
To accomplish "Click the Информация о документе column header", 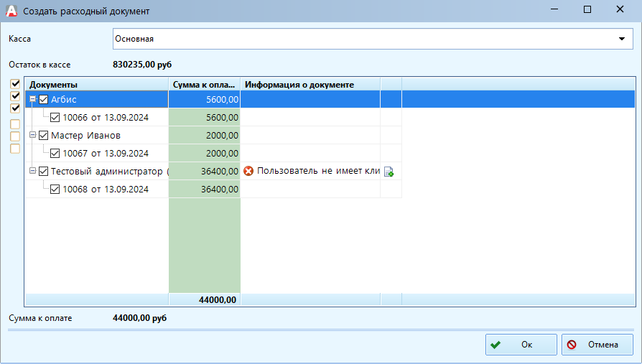I will point(310,85).
